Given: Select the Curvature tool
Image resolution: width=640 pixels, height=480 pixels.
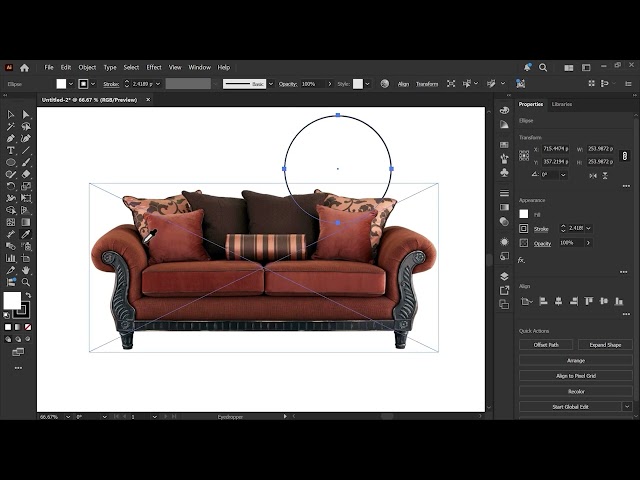Looking at the screenshot, I should 26,138.
